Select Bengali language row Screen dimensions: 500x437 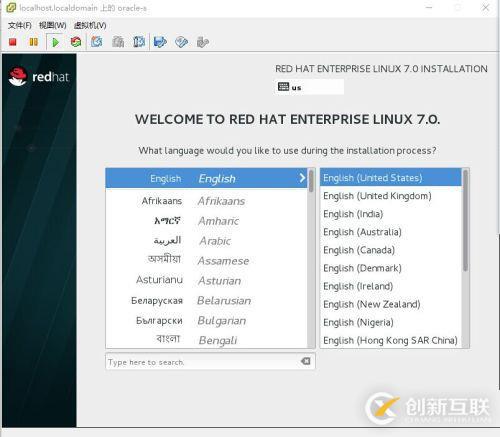tap(206, 340)
